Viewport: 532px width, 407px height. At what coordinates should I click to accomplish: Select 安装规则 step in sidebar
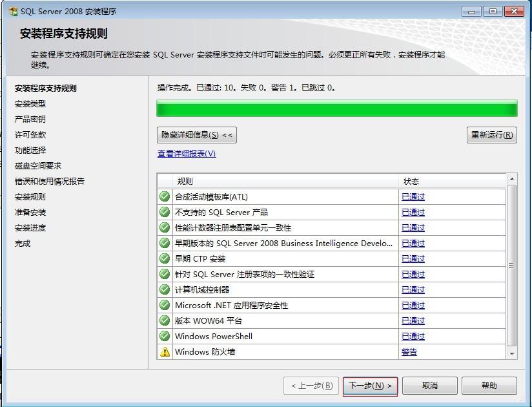pyautogui.click(x=30, y=197)
